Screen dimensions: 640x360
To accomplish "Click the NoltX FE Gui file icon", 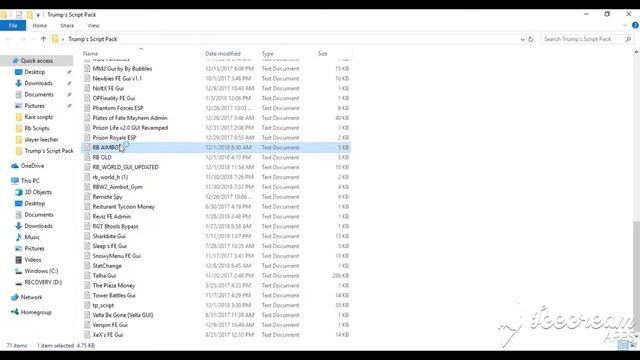I will (87, 88).
